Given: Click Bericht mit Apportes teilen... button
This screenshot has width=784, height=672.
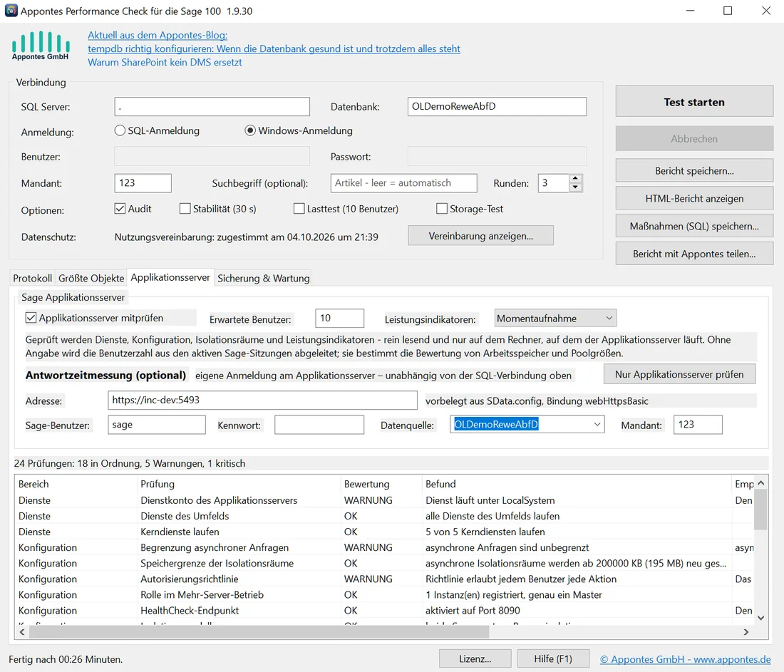Looking at the screenshot, I should pos(694,254).
